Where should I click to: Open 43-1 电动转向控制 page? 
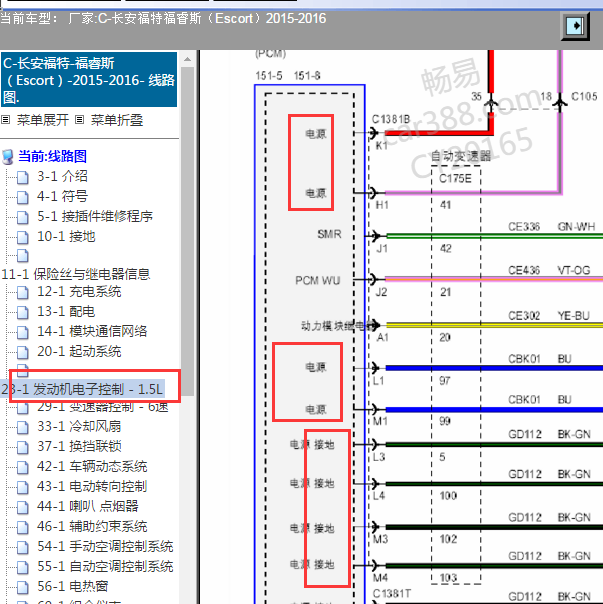point(92,487)
